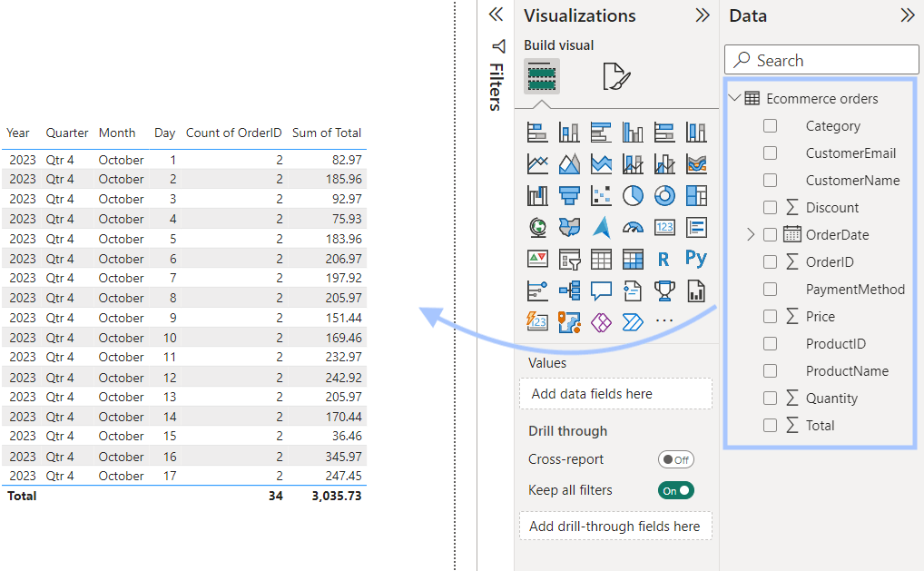Image resolution: width=924 pixels, height=571 pixels.
Task: Collapse the Visualizations pane with double chevron
Action: pos(703,15)
